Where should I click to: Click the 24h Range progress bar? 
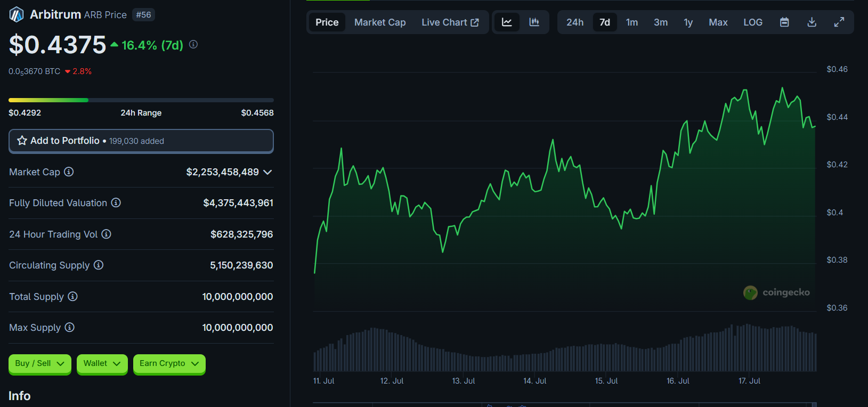coord(141,100)
